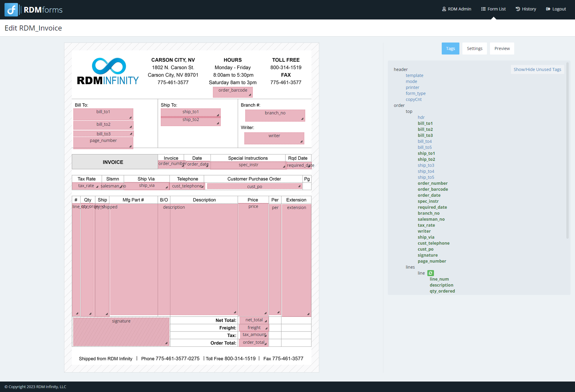
Task: Select the writer field on the form
Action: (274, 138)
